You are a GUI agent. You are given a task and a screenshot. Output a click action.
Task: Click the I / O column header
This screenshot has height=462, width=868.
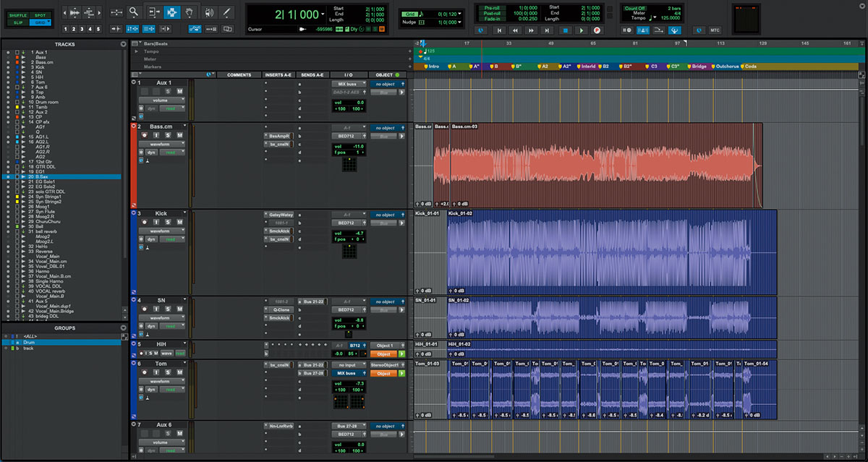(x=349, y=74)
